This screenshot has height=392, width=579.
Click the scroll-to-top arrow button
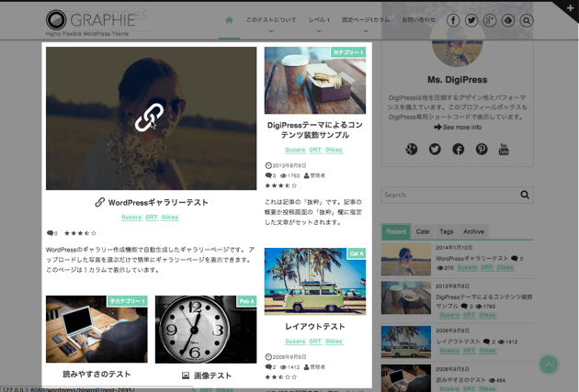point(549,364)
